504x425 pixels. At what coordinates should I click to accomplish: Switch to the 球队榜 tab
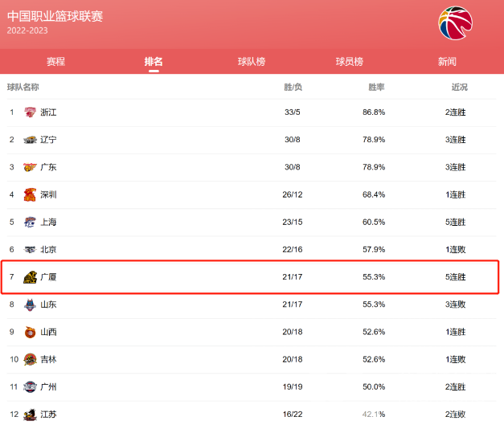[x=252, y=61]
